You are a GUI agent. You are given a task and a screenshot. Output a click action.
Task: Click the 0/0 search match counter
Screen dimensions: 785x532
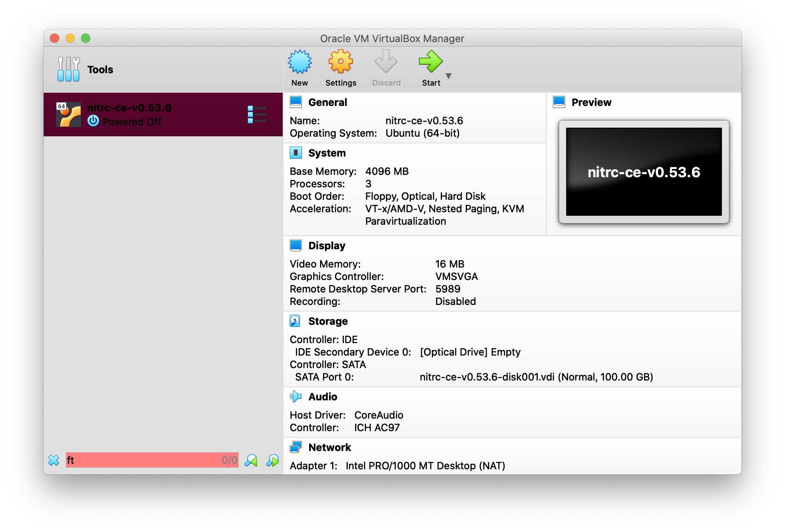pos(229,460)
